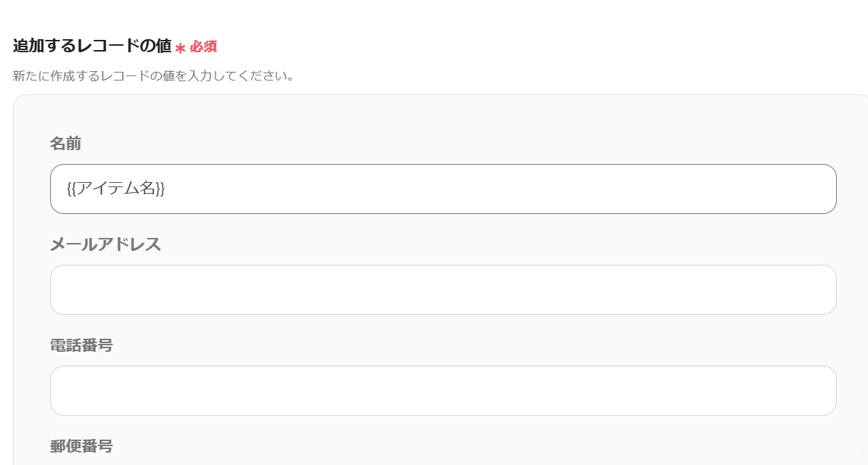This screenshot has width=868, height=465.
Task: Focus the メールアドレス text field
Action: click(443, 290)
